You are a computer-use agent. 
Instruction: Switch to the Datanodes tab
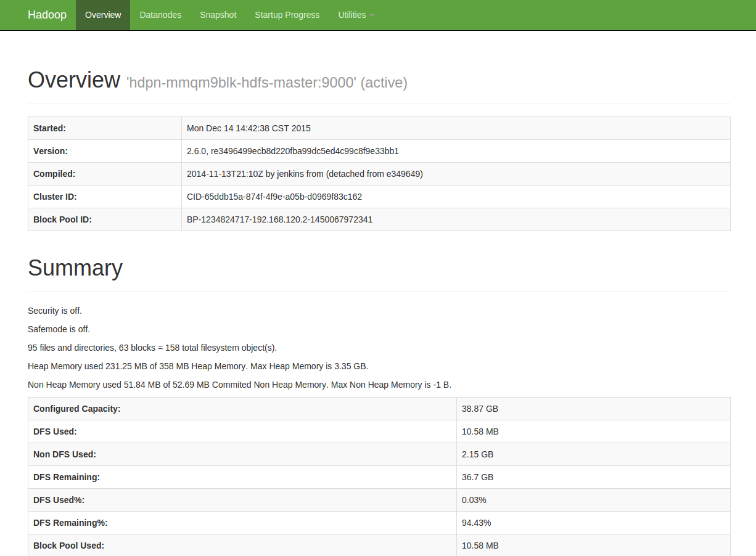(160, 15)
